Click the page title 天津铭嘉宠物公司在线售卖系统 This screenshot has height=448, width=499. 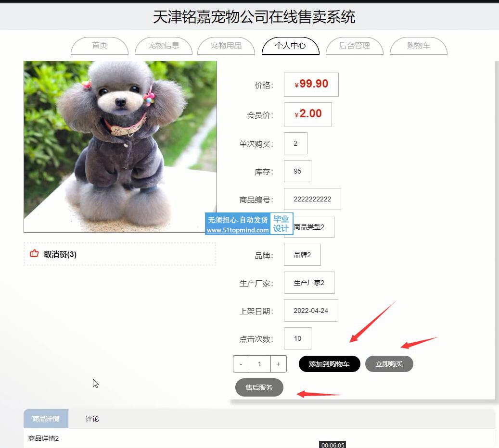pos(254,16)
